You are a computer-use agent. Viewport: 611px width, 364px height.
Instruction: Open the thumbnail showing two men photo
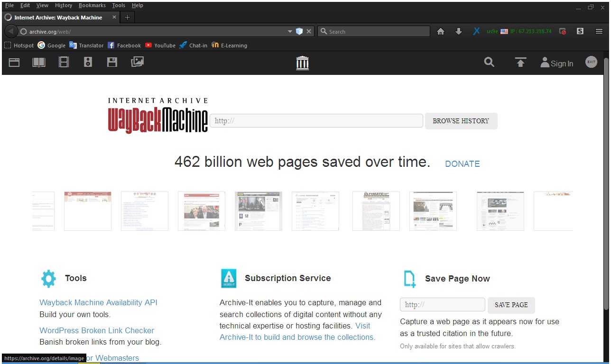coord(202,211)
